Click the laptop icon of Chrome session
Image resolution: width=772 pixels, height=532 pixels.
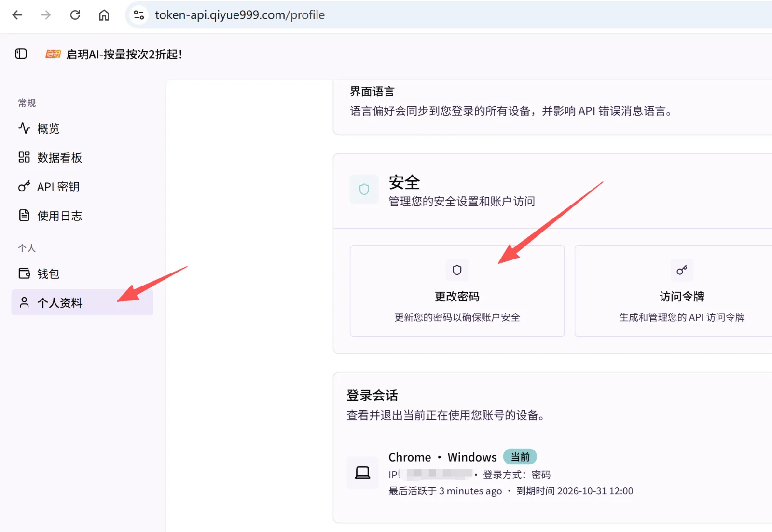pos(362,473)
